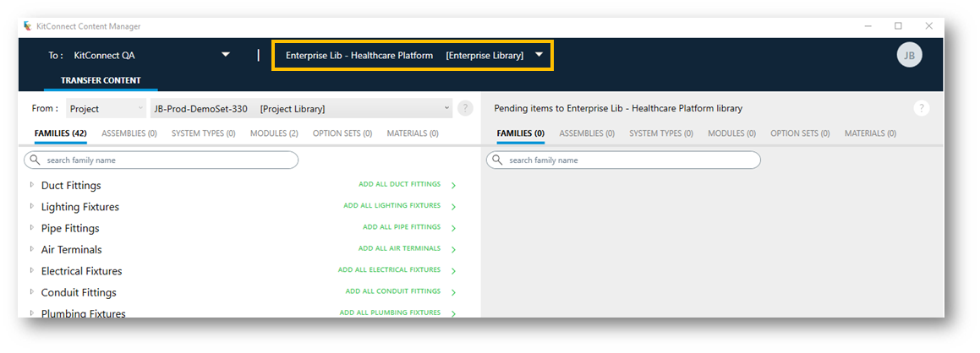Open the From Project source dropdown
The height and width of the screenshot is (353, 980).
tap(106, 109)
